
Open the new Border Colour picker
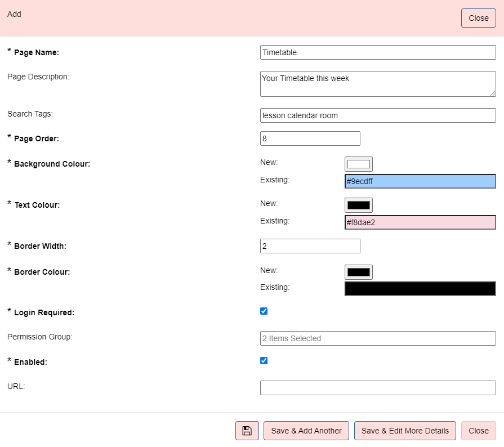tap(359, 272)
